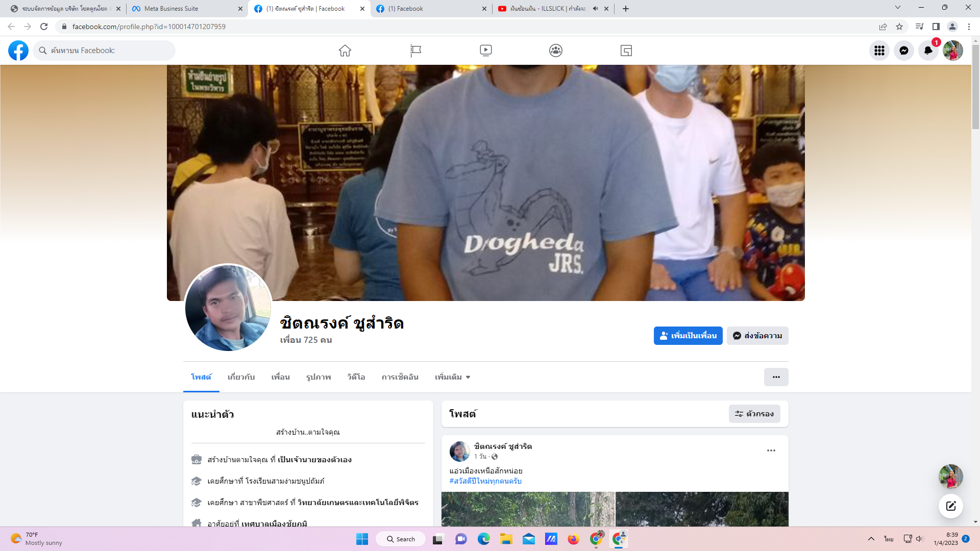The width and height of the screenshot is (980, 551).
Task: Click the new message compose icon
Action: pyautogui.click(x=950, y=506)
